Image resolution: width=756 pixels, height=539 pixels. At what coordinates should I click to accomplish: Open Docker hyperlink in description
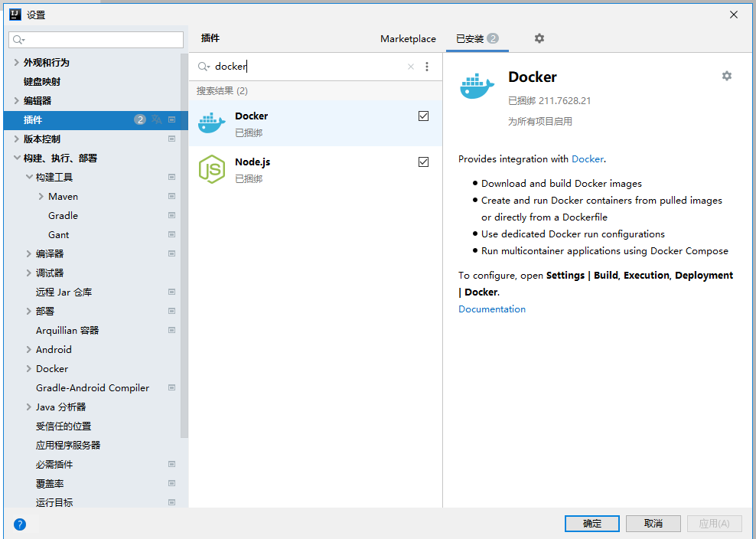coord(587,158)
